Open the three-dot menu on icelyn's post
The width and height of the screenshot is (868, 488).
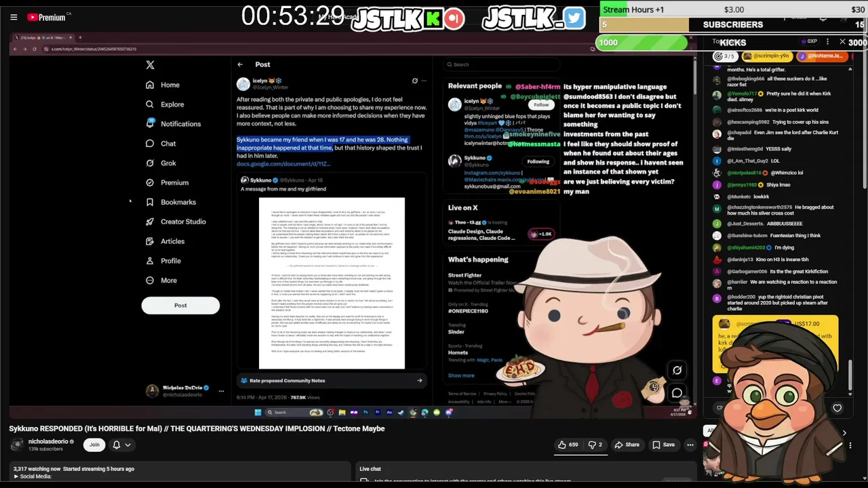point(424,81)
